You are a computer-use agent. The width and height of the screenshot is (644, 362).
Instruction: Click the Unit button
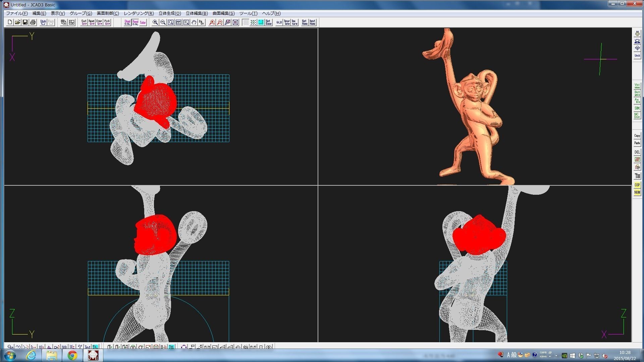pyautogui.click(x=637, y=56)
